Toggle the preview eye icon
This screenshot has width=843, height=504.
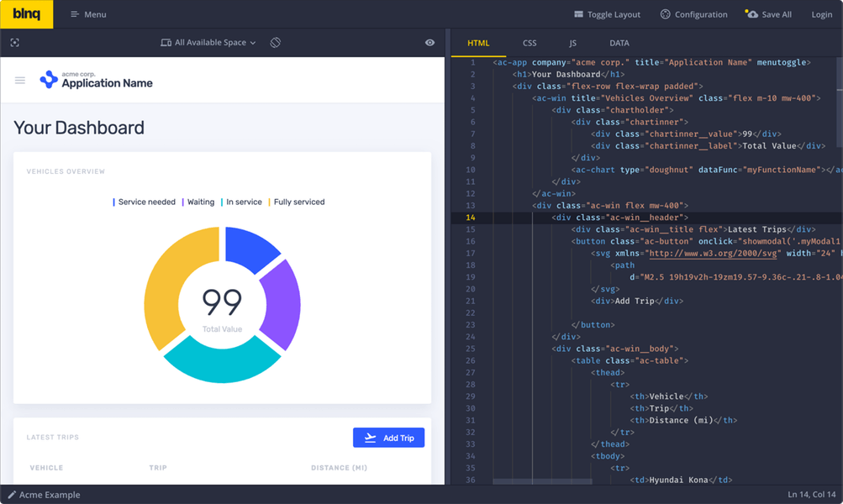pos(429,43)
